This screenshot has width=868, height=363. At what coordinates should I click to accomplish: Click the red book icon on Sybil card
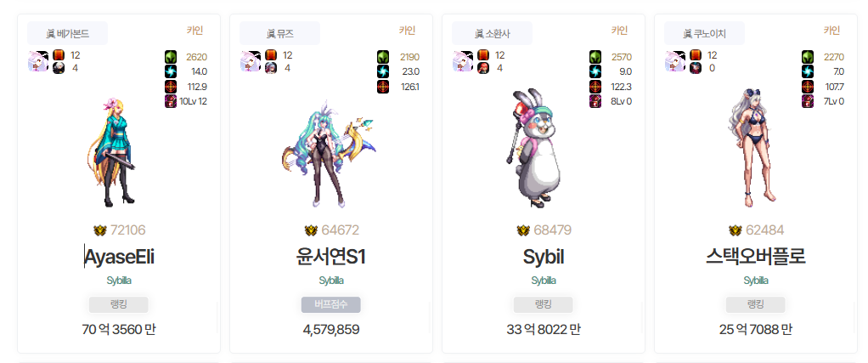[x=482, y=55]
